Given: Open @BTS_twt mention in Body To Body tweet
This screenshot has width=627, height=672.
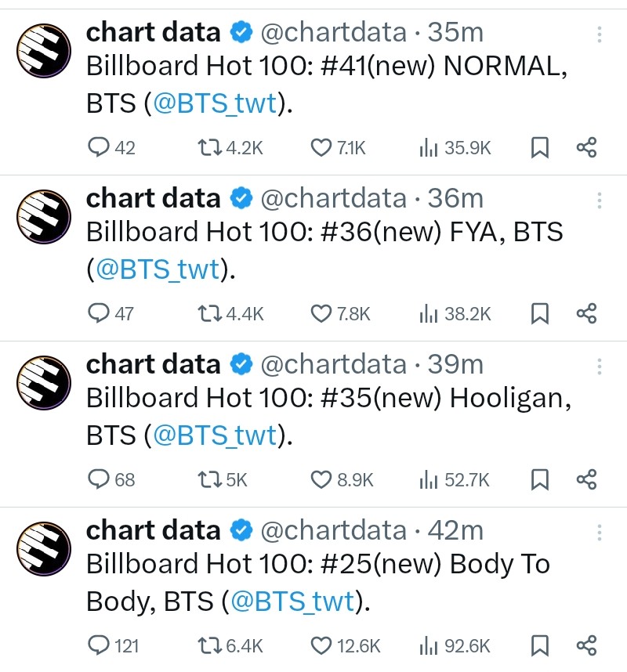Looking at the screenshot, I should coord(293,602).
